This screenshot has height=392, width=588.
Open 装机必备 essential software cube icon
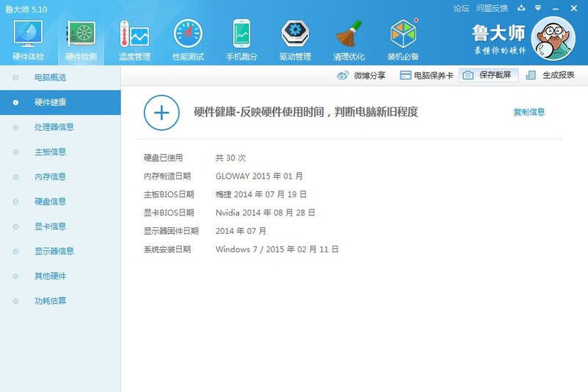[403, 33]
